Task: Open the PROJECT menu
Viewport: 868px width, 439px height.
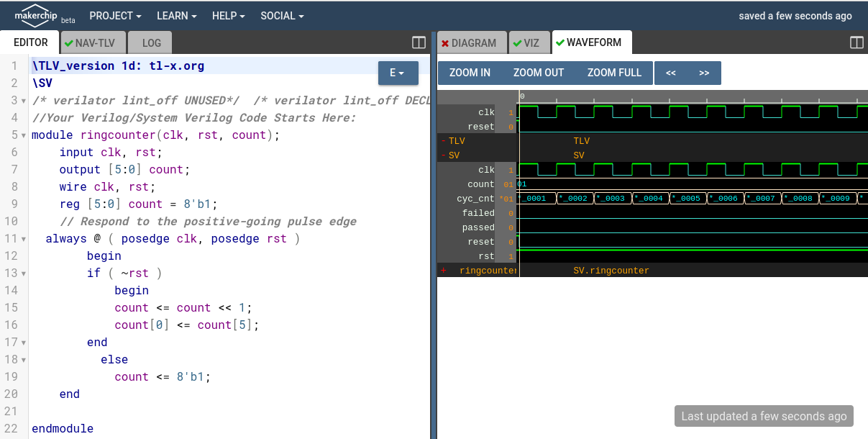Action: click(114, 15)
